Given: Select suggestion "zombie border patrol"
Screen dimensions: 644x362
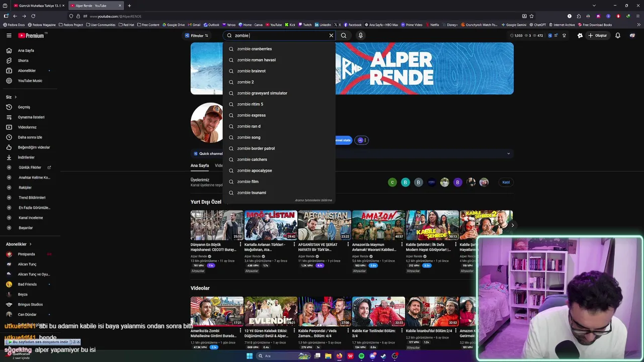Looking at the screenshot, I should coord(279,148).
